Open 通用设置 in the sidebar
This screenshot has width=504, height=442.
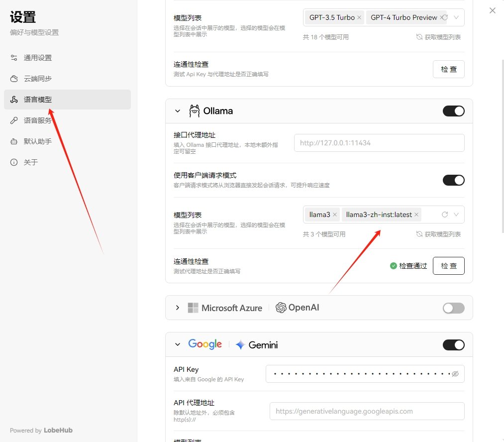pos(67,58)
